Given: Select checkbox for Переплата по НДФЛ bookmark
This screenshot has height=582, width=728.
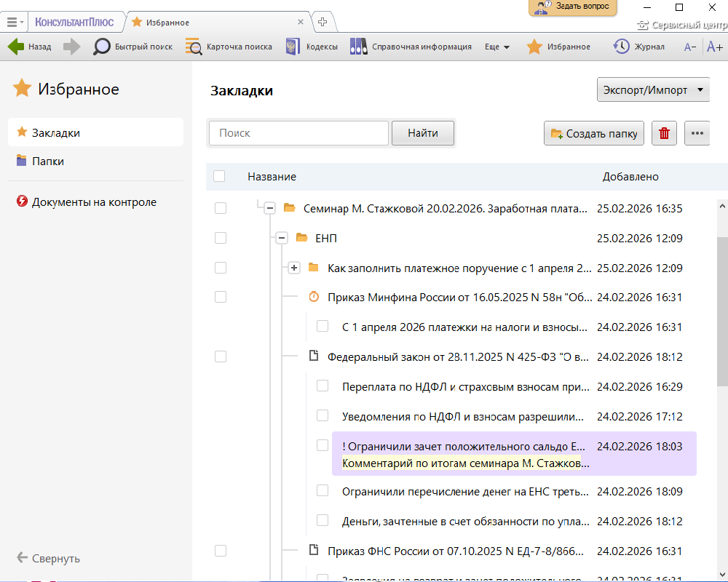Looking at the screenshot, I should click(323, 386).
